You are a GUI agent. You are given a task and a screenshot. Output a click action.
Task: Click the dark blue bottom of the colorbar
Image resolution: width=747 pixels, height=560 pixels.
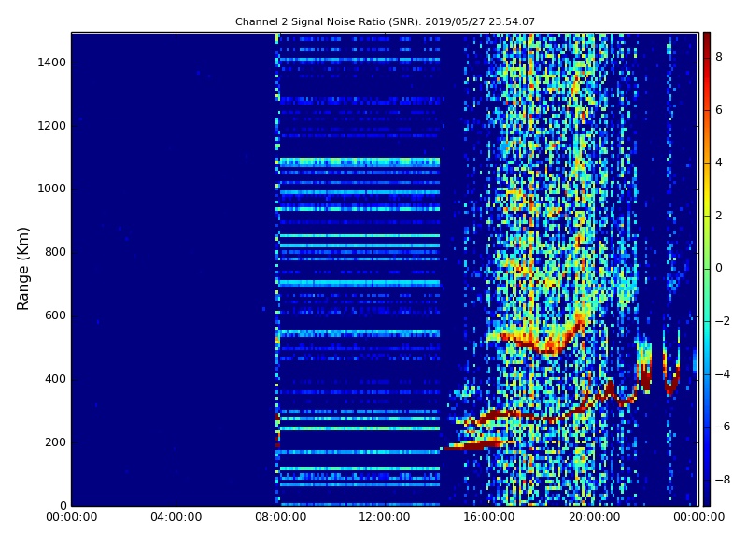point(707,497)
